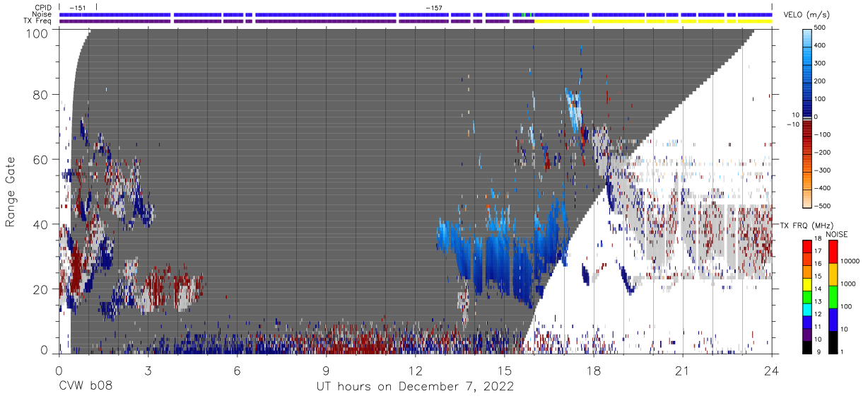This screenshot has width=868, height=401.
Task: Click the -10 label left of velocity bar
Action: click(x=794, y=124)
